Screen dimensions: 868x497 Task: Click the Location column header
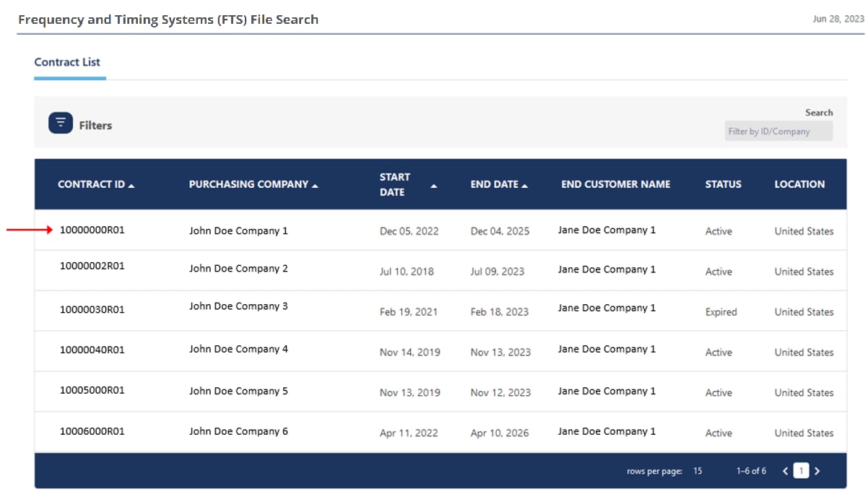pos(799,184)
